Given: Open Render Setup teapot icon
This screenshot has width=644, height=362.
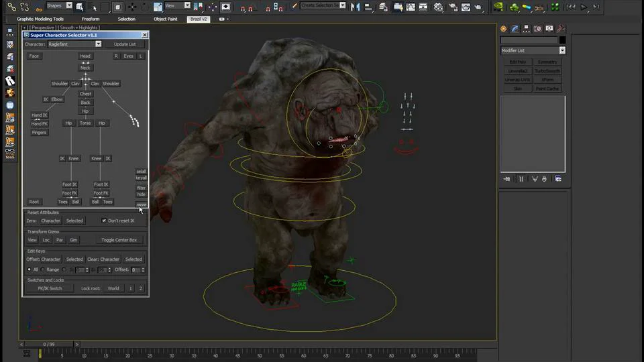Looking at the screenshot, I should point(453,7).
